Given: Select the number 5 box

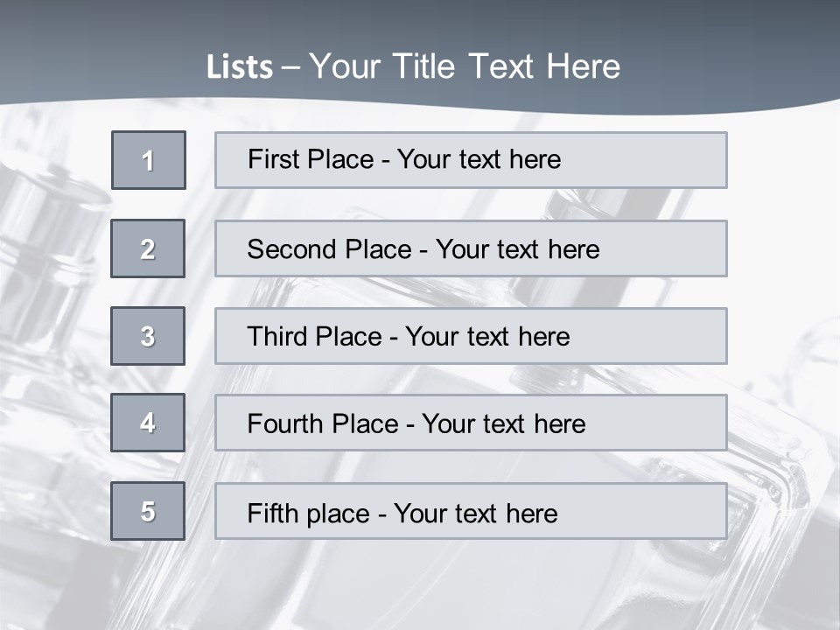Looking at the screenshot, I should pyautogui.click(x=148, y=511).
